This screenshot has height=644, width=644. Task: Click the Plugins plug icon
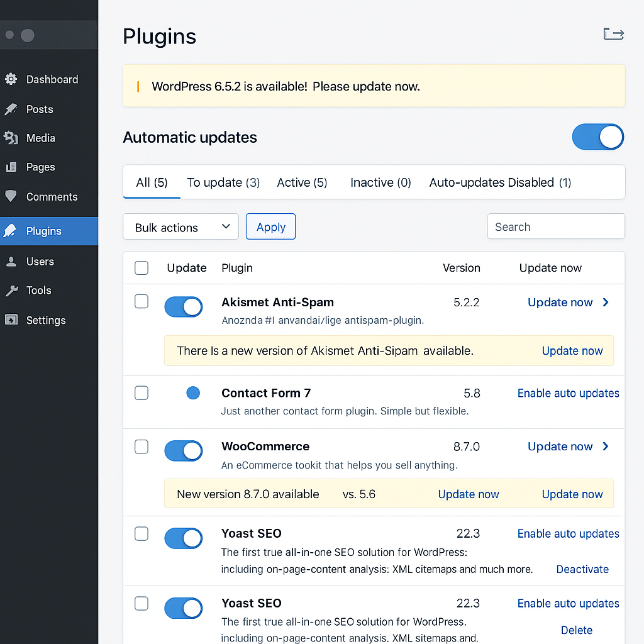(x=10, y=231)
